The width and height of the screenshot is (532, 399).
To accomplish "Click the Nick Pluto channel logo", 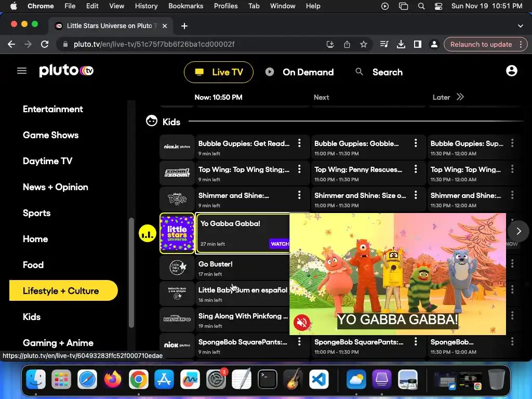I will [x=177, y=345].
